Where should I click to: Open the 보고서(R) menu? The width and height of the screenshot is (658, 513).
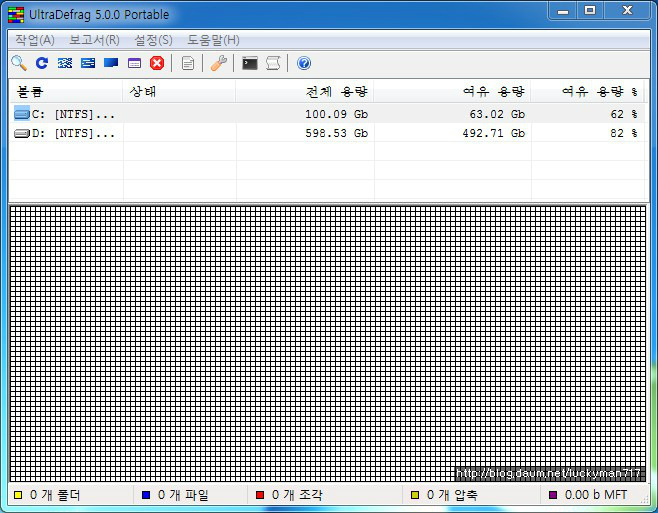click(x=94, y=40)
